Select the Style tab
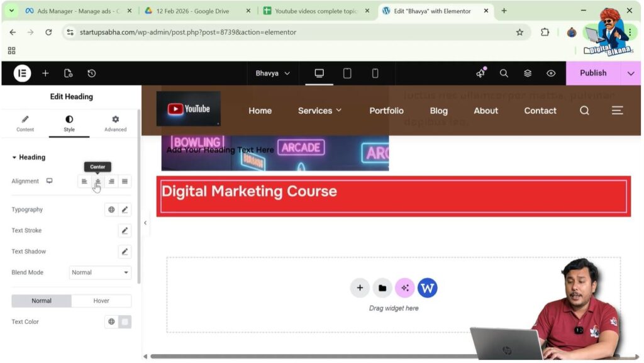 (x=69, y=123)
